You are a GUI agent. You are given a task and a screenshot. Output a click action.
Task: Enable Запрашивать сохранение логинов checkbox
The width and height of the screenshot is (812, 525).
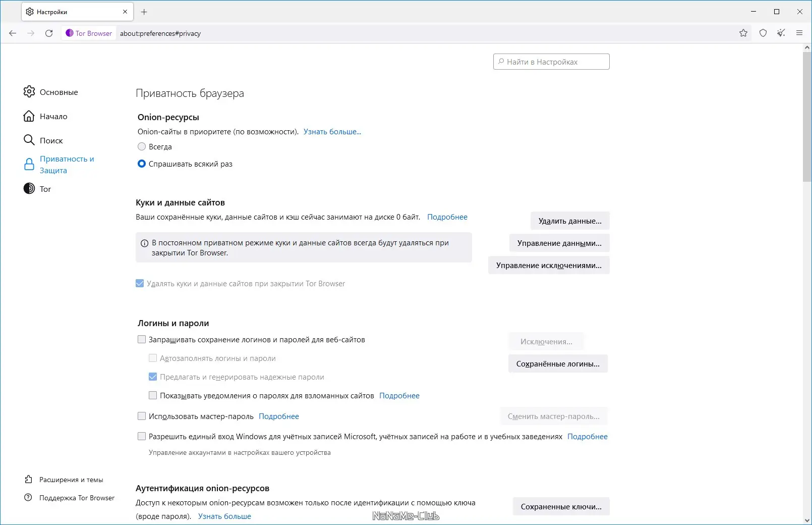click(142, 340)
